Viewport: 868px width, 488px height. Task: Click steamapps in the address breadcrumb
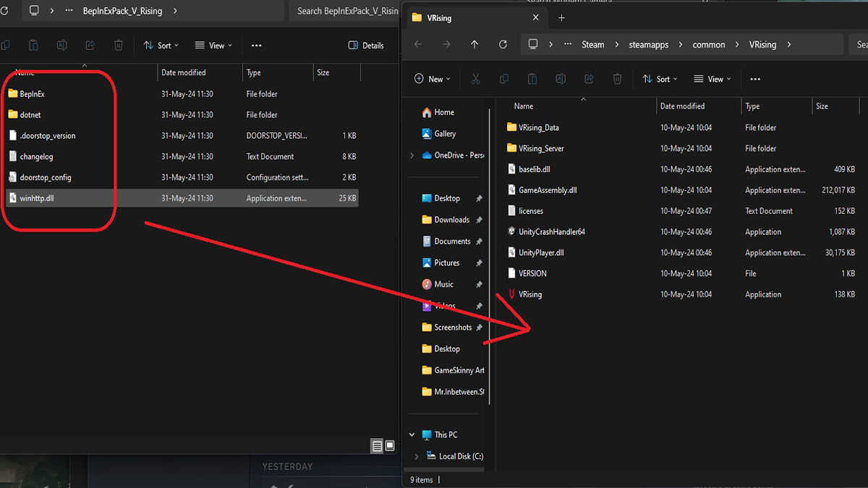point(647,44)
